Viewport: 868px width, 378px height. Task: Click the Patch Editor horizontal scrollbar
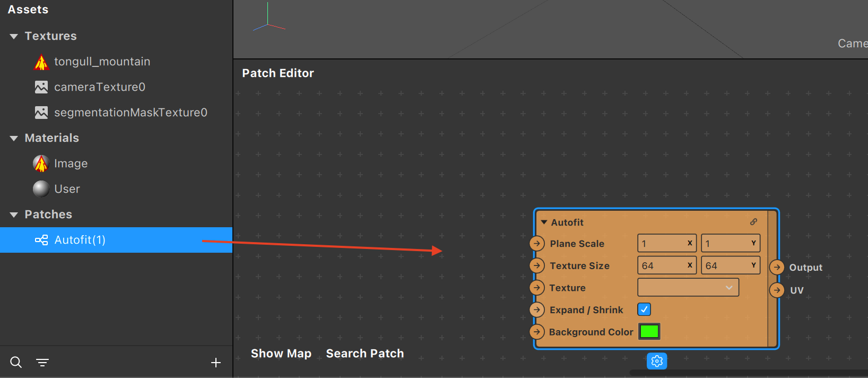coord(748,373)
